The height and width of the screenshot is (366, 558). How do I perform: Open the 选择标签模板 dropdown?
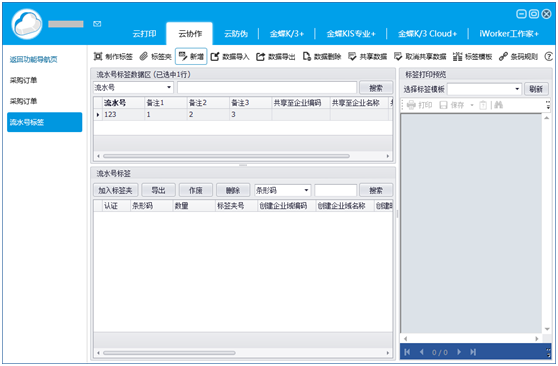pyautogui.click(x=517, y=89)
